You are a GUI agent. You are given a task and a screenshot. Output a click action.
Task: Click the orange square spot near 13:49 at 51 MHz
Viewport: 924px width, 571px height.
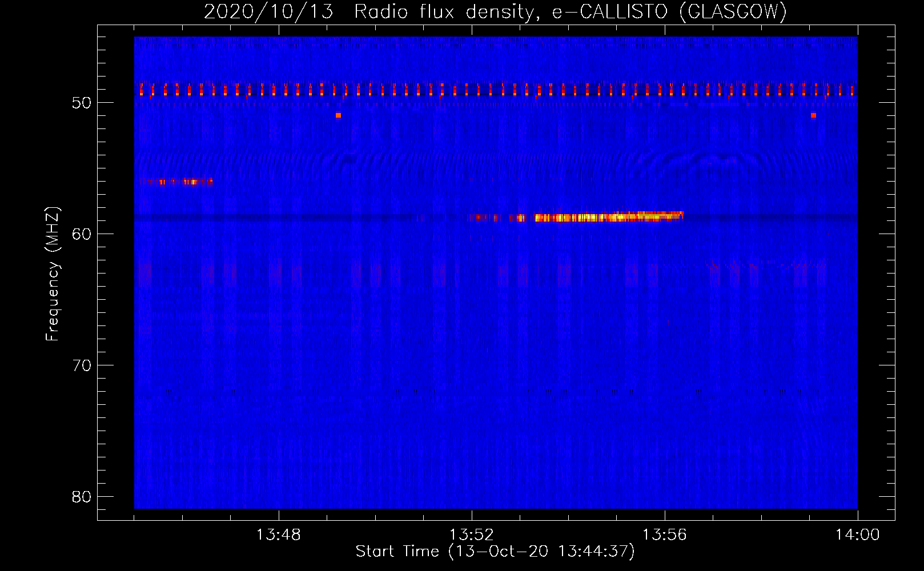338,115
